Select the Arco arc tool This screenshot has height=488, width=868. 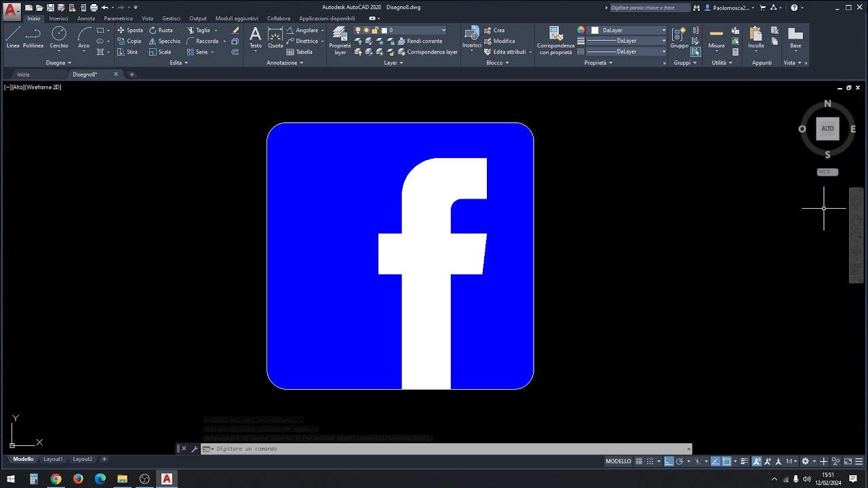point(83,37)
